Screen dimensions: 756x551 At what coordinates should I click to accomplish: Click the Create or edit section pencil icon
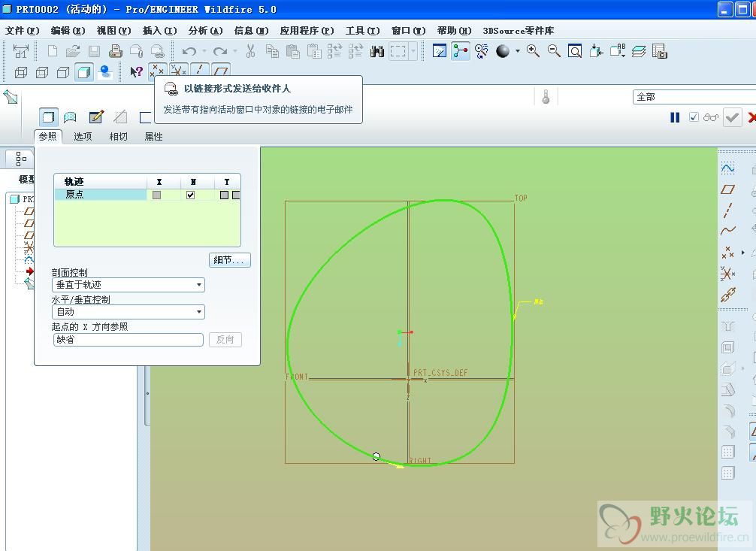96,117
